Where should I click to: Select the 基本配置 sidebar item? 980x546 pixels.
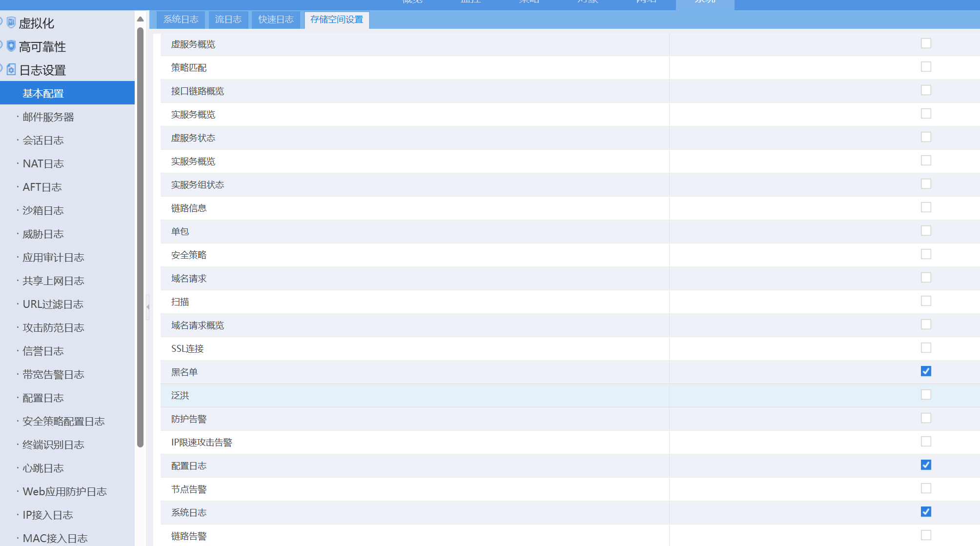pyautogui.click(x=43, y=94)
